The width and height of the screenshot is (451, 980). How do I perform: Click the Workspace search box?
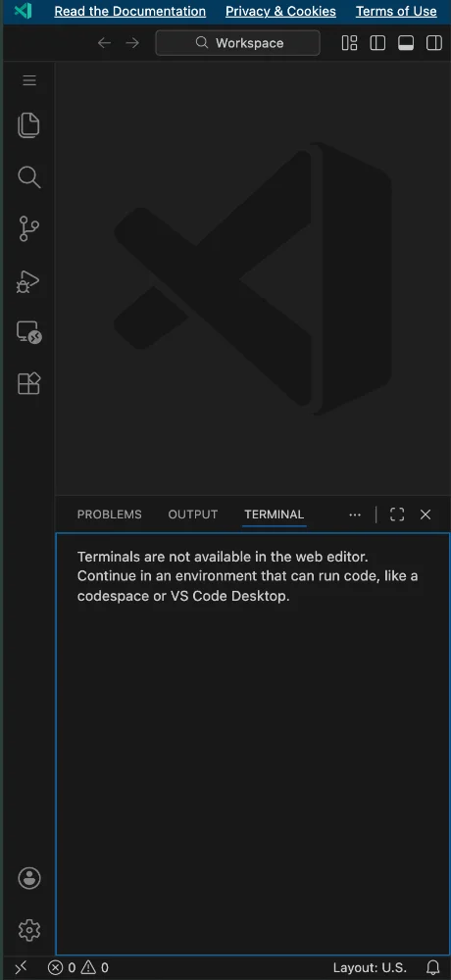237,43
